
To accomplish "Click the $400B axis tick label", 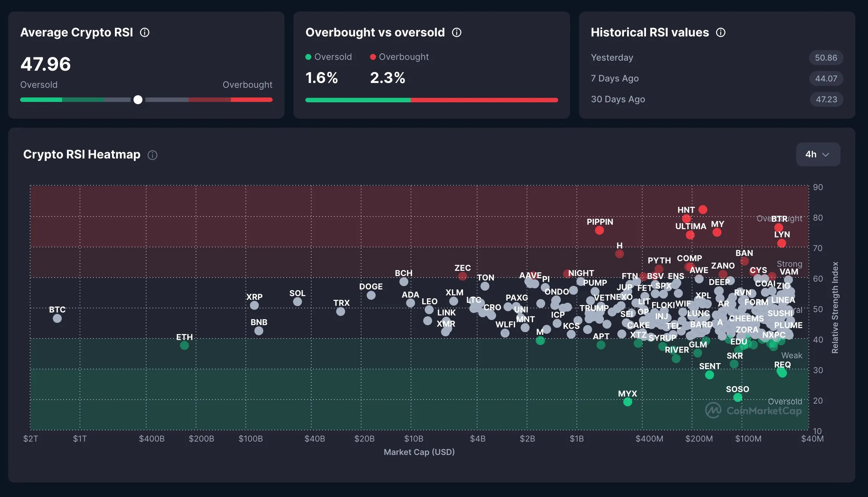I will click(152, 439).
